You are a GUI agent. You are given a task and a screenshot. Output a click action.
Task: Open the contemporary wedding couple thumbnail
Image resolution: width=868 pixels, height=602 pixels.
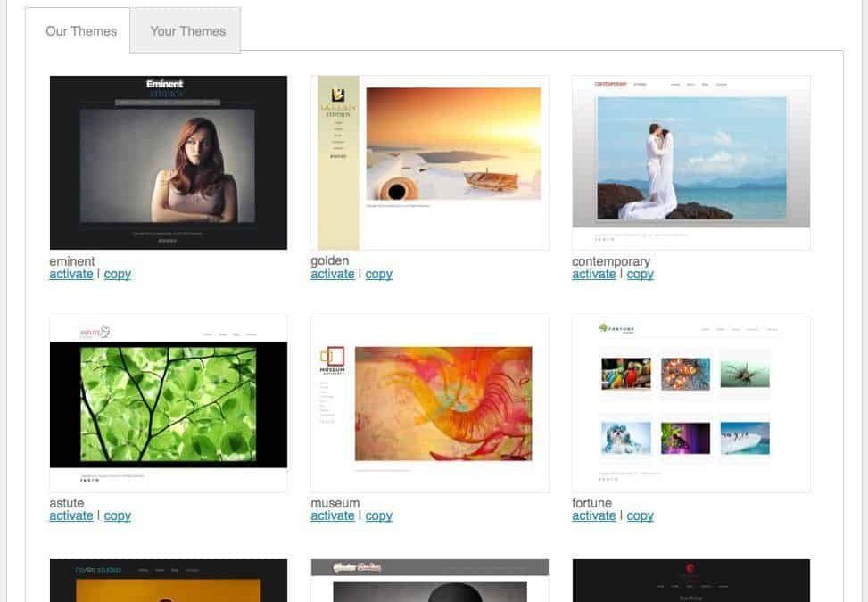(x=690, y=162)
